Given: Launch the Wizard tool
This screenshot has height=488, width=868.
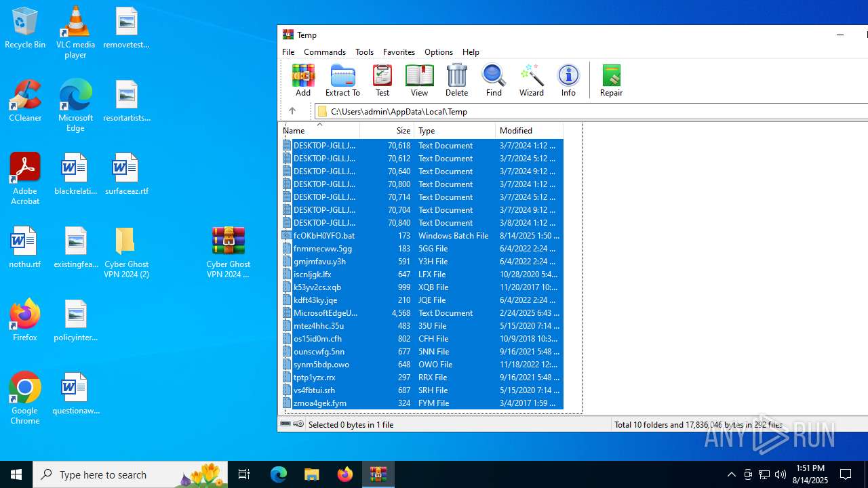Looking at the screenshot, I should [532, 81].
